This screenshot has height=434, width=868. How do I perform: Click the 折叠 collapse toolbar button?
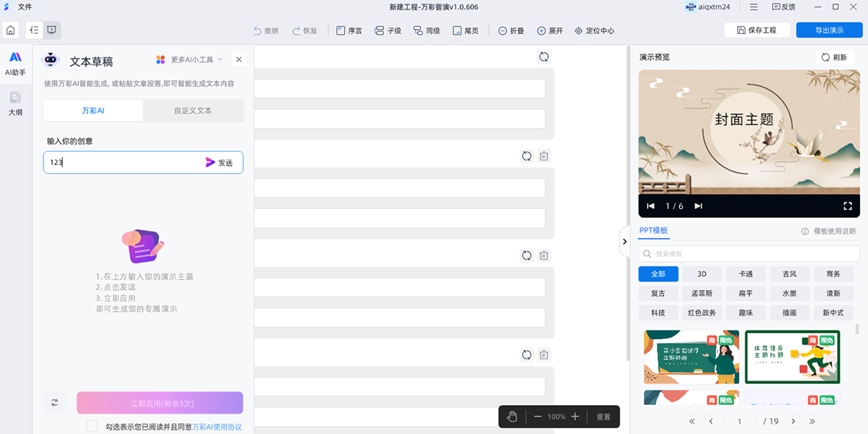511,31
